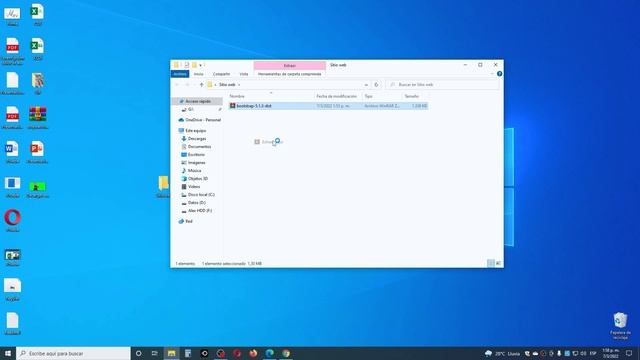The image size is (640, 360).
Task: Open Help in File Explorer
Action: tap(499, 74)
